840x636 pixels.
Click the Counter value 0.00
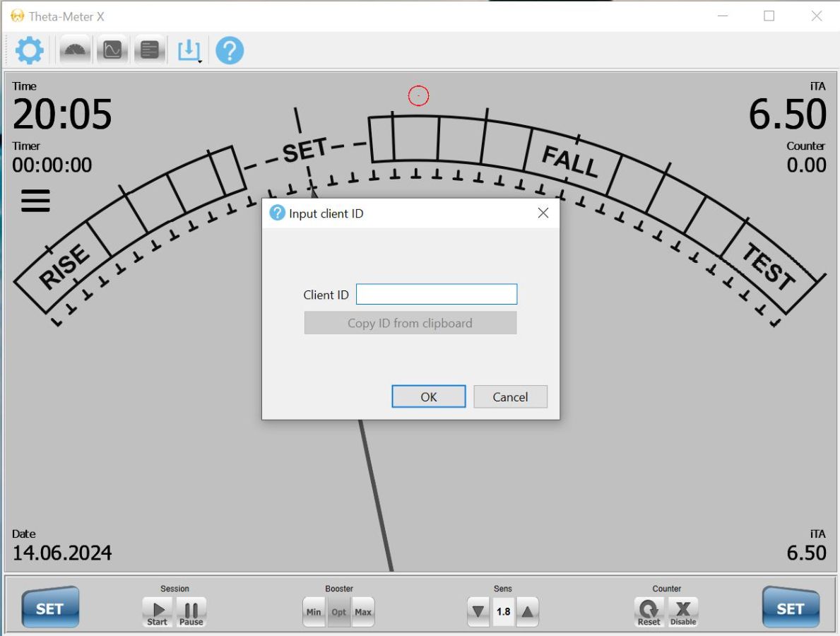(806, 165)
